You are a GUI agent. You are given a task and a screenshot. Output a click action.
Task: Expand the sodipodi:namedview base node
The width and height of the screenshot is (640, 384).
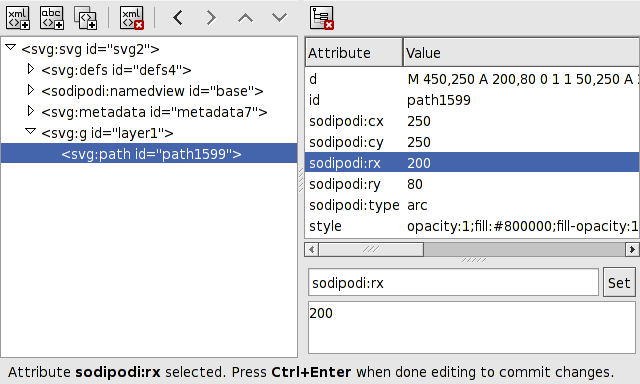[x=31, y=90]
